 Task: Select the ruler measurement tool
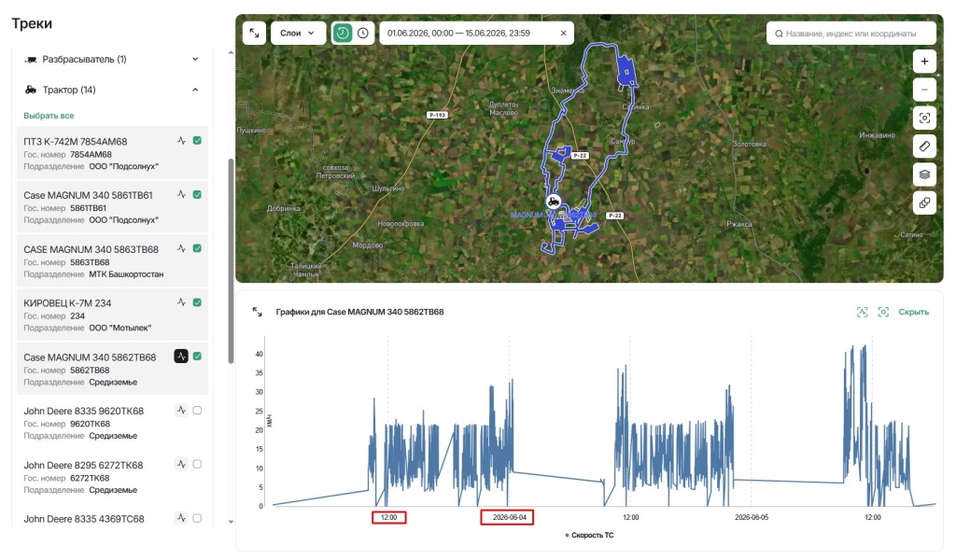(924, 147)
